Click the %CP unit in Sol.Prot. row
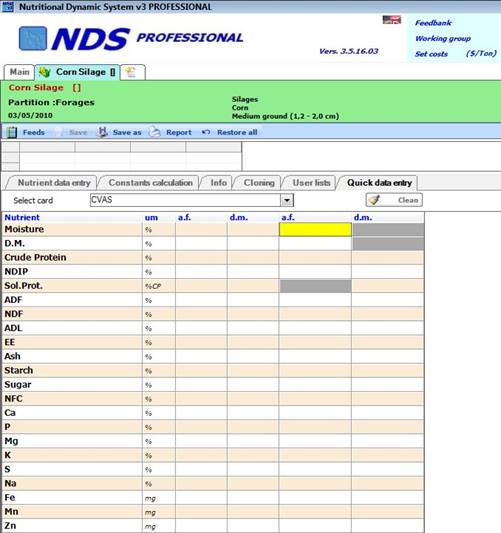This screenshot has width=501, height=533. pos(153,287)
